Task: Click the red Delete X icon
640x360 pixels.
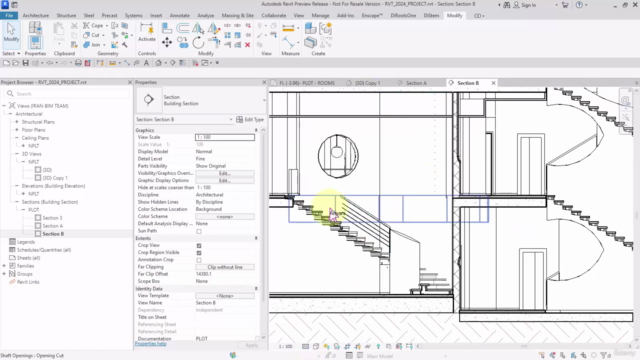Action: [x=247, y=44]
